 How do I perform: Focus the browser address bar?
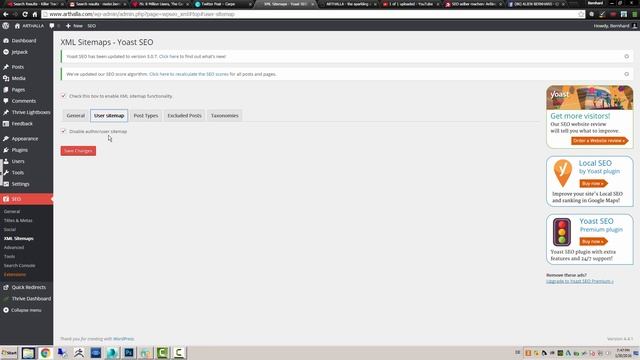(310, 14)
